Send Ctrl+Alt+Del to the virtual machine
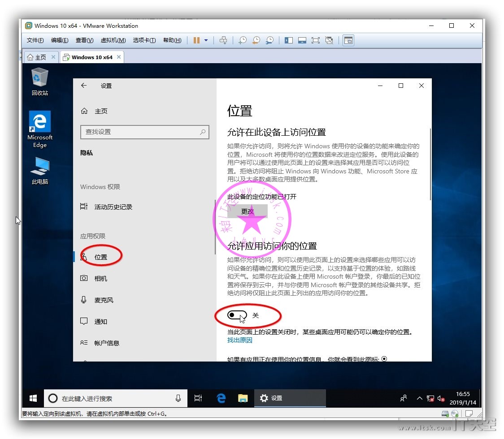The width and height of the screenshot is (504, 439). [x=223, y=40]
